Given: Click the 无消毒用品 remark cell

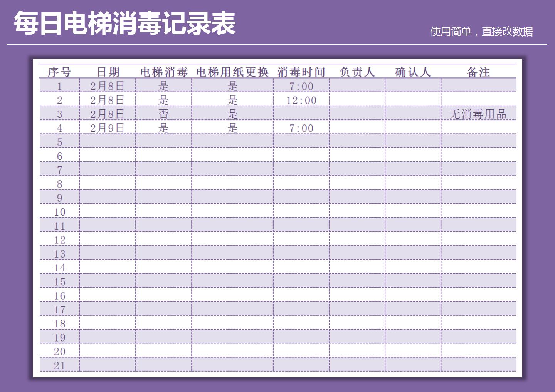Looking at the screenshot, I should pos(480,114).
